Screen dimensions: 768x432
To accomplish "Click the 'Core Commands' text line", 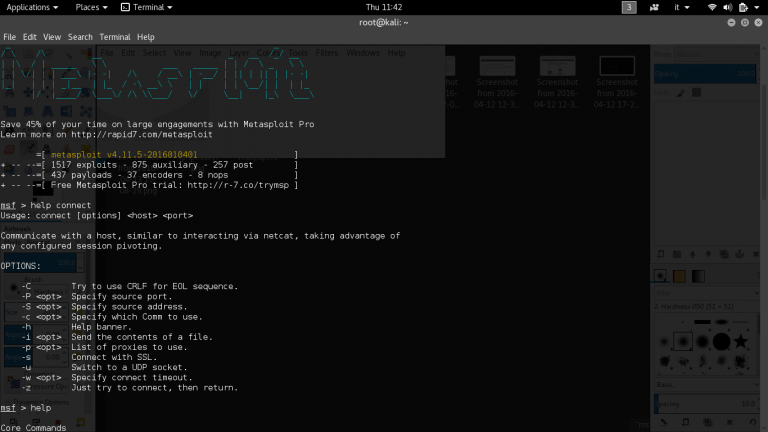I will (33, 428).
